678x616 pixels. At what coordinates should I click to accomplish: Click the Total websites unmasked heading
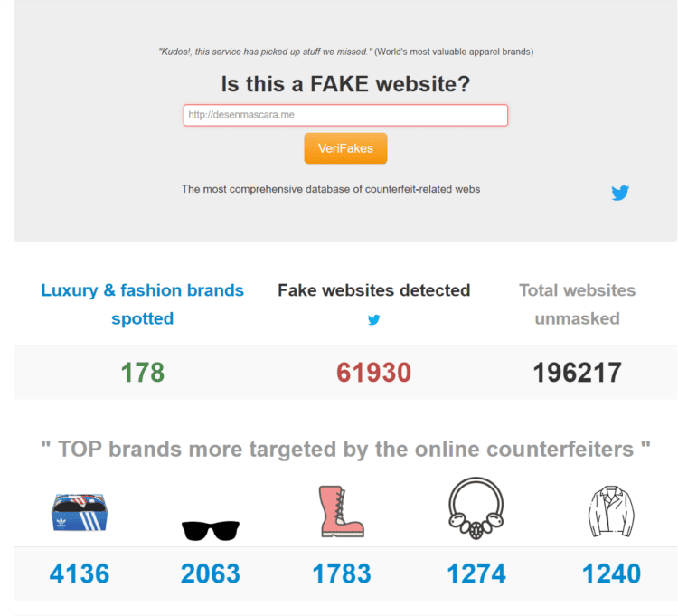(x=578, y=304)
